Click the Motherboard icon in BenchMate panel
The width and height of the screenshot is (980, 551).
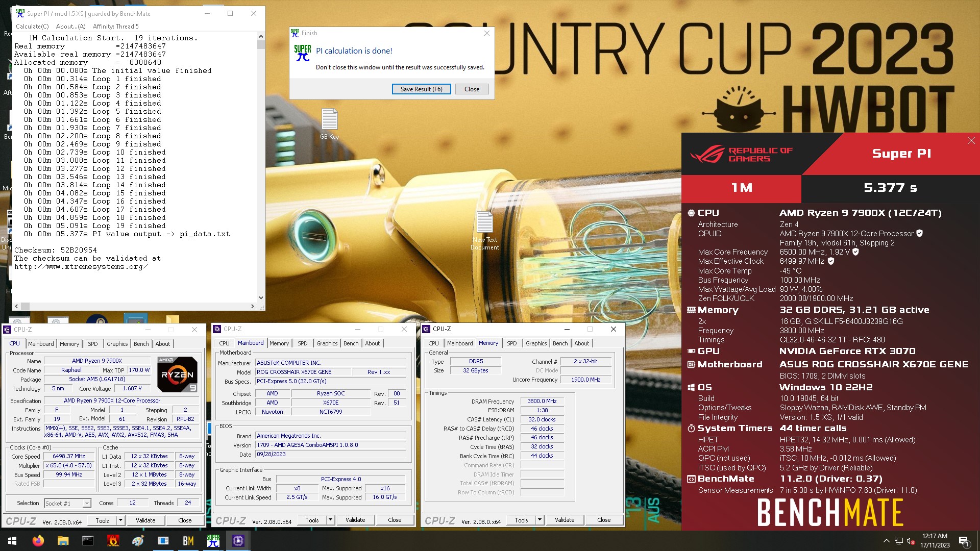tap(691, 364)
